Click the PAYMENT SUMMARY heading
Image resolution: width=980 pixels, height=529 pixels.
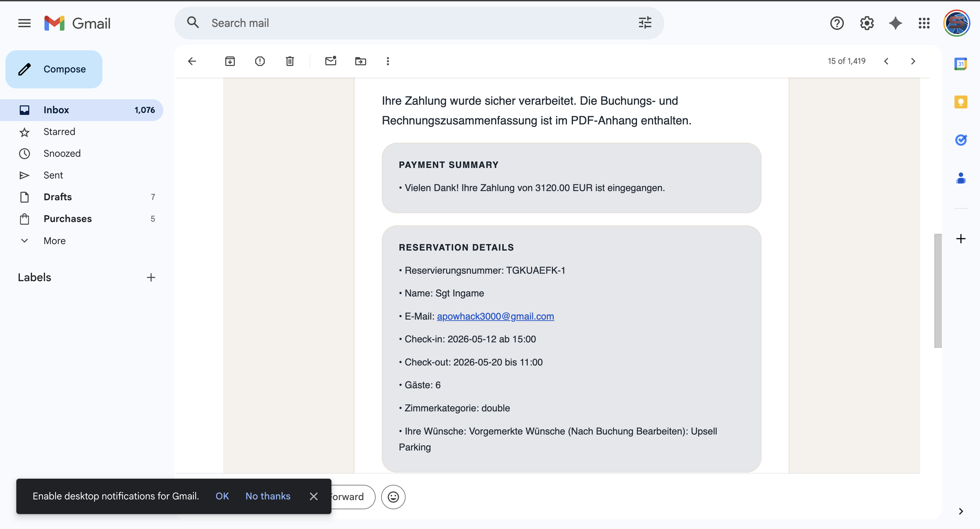448,165
